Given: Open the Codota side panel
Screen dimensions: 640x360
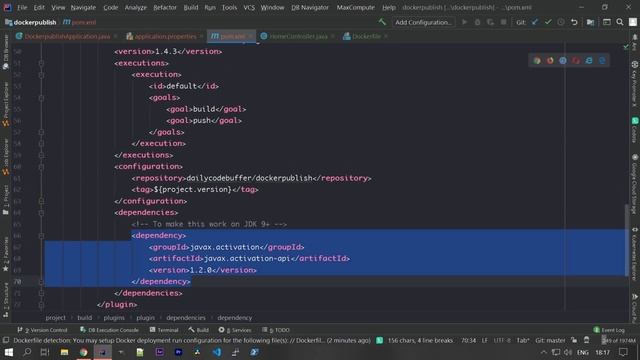Looking at the screenshot, I should pyautogui.click(x=635, y=130).
